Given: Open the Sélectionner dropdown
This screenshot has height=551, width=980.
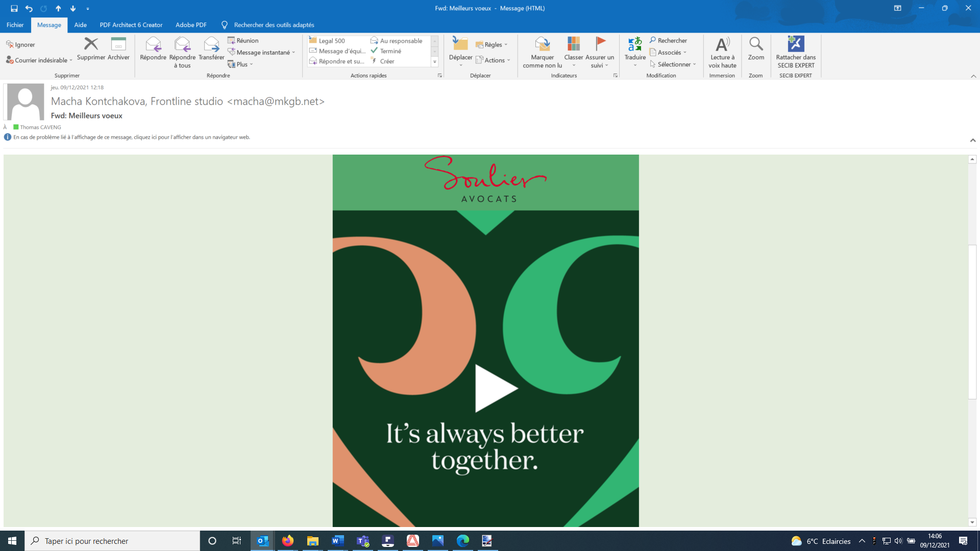Looking at the screenshot, I should pyautogui.click(x=673, y=64).
